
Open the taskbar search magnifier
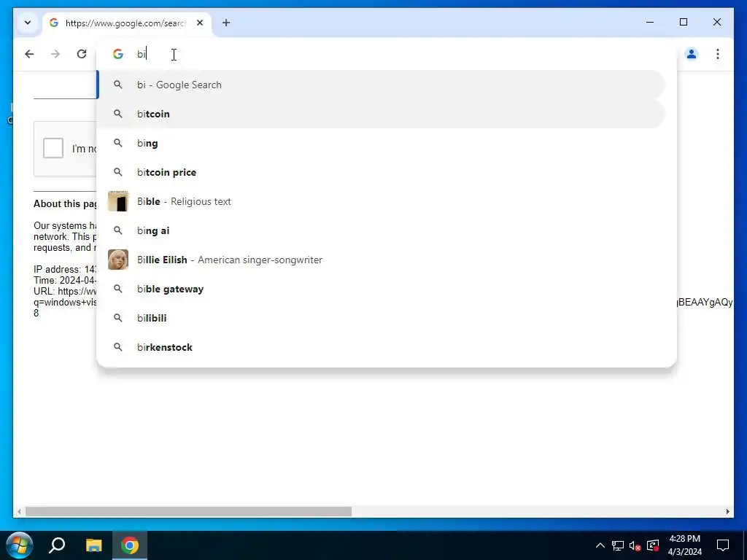pos(57,545)
